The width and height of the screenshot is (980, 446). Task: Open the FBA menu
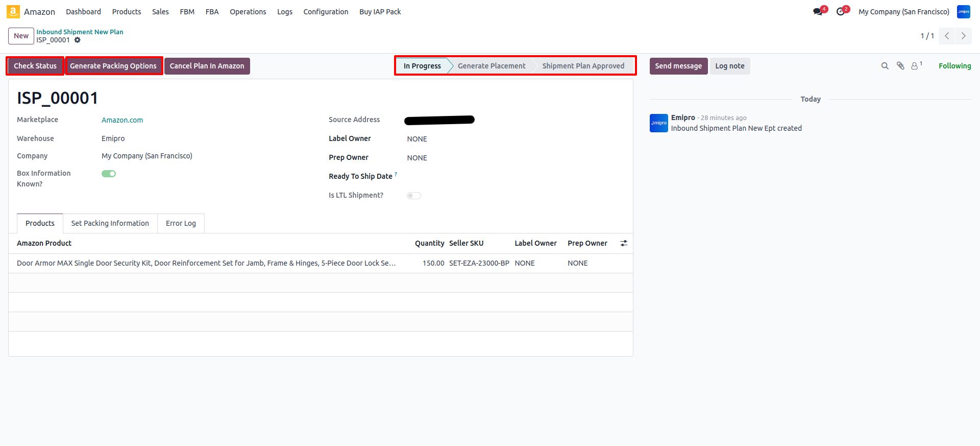[212, 12]
